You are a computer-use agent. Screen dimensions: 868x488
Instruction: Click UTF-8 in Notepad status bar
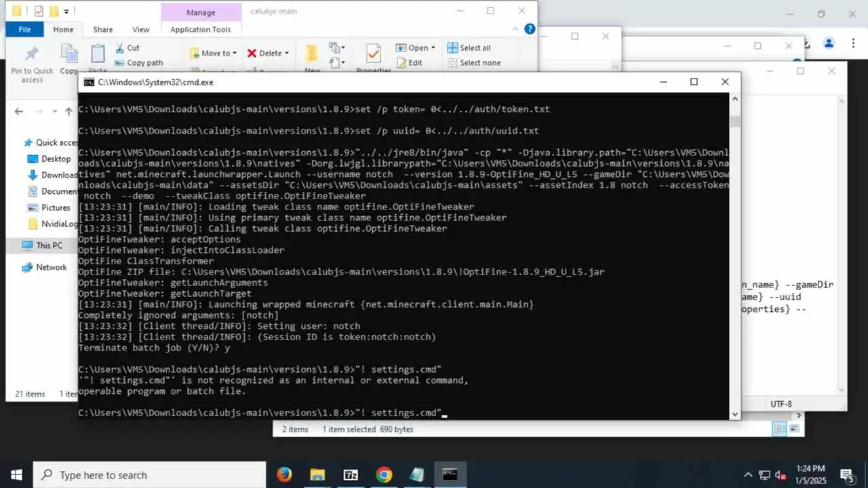click(781, 404)
